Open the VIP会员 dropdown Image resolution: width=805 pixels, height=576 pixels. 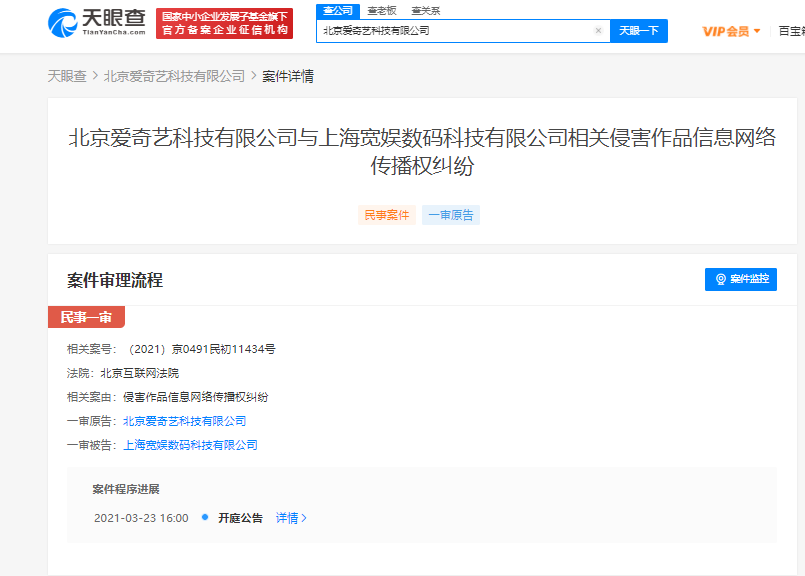(x=731, y=31)
